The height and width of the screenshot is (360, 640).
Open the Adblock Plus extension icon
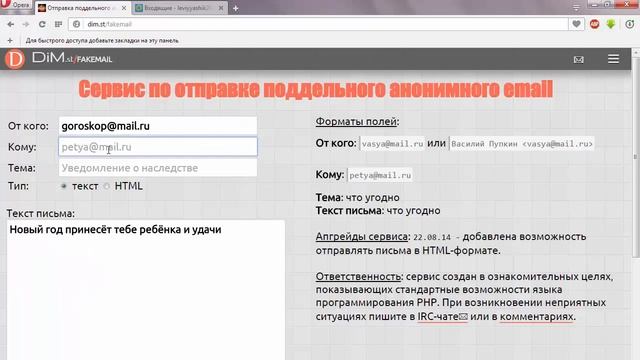[x=594, y=24]
